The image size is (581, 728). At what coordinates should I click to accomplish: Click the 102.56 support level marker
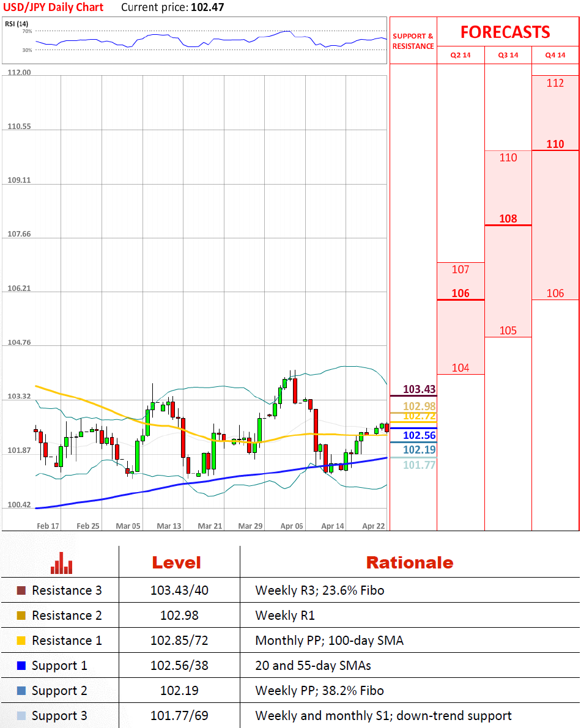coord(419,435)
